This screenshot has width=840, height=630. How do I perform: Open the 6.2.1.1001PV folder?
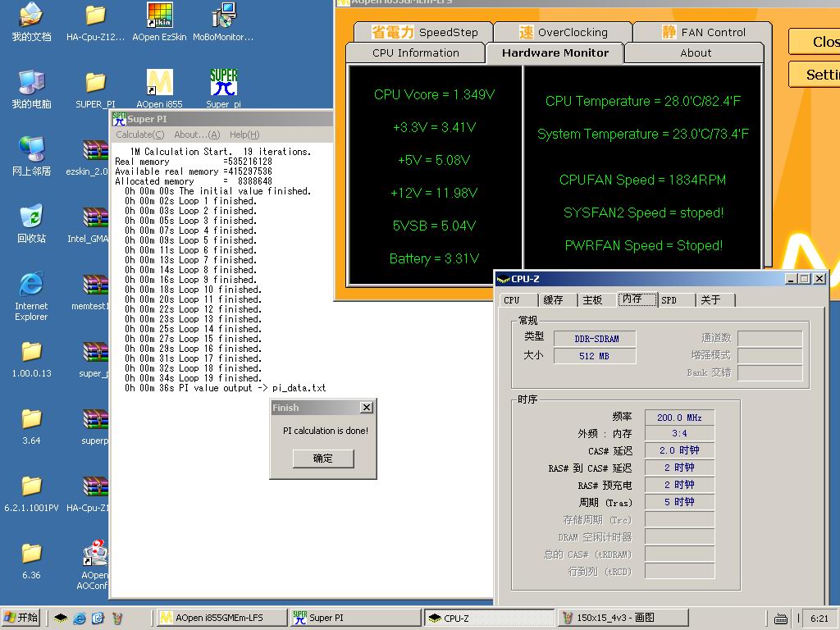coord(31,494)
